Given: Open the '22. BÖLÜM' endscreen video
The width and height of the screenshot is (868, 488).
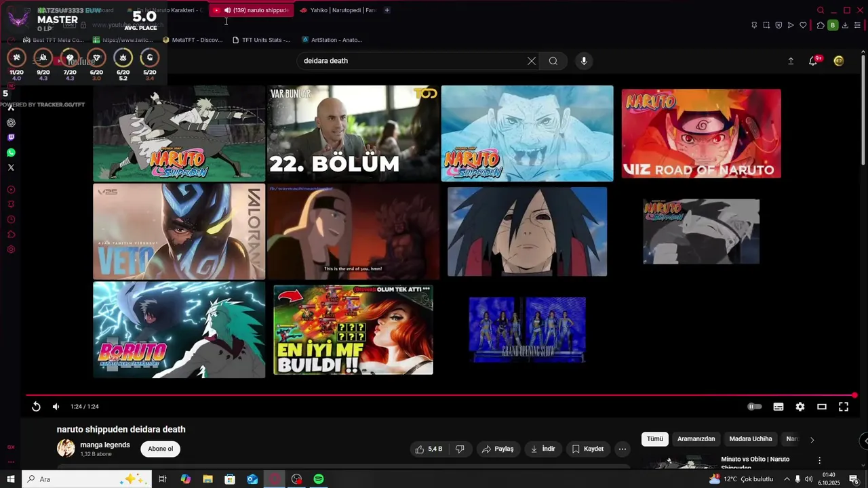Looking at the screenshot, I should pyautogui.click(x=353, y=134).
